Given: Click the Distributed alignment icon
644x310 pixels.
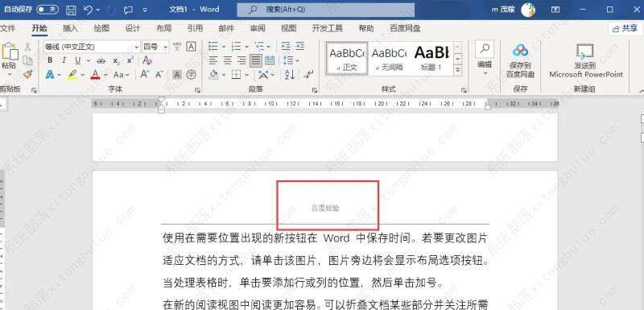Looking at the screenshot, I should coord(270,60).
